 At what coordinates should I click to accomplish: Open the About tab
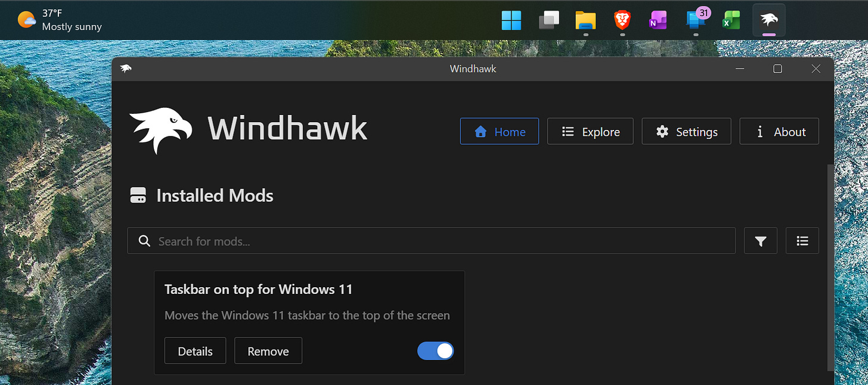click(779, 131)
